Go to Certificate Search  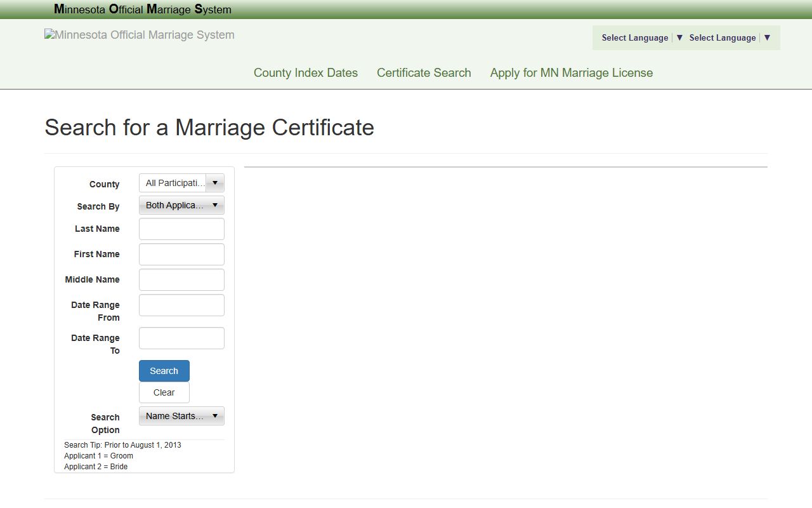coord(424,72)
